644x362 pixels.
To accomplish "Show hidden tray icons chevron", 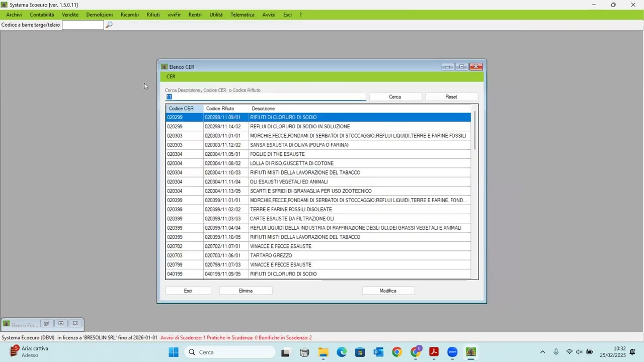I will pyautogui.click(x=542, y=352).
